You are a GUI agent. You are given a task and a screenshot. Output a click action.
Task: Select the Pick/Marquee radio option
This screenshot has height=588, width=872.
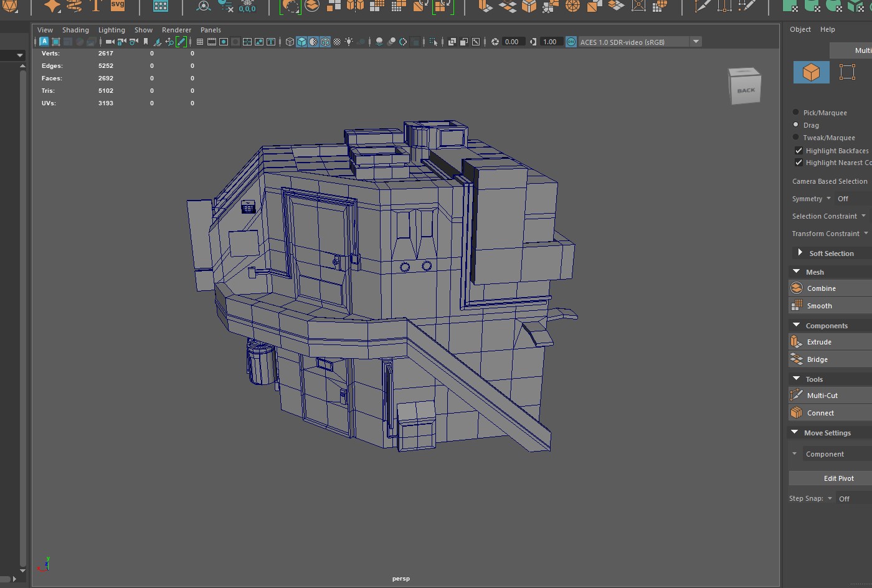[x=795, y=113]
